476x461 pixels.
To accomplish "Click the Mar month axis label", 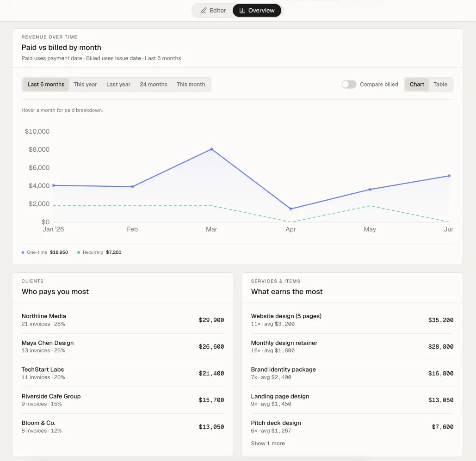I will (211, 229).
